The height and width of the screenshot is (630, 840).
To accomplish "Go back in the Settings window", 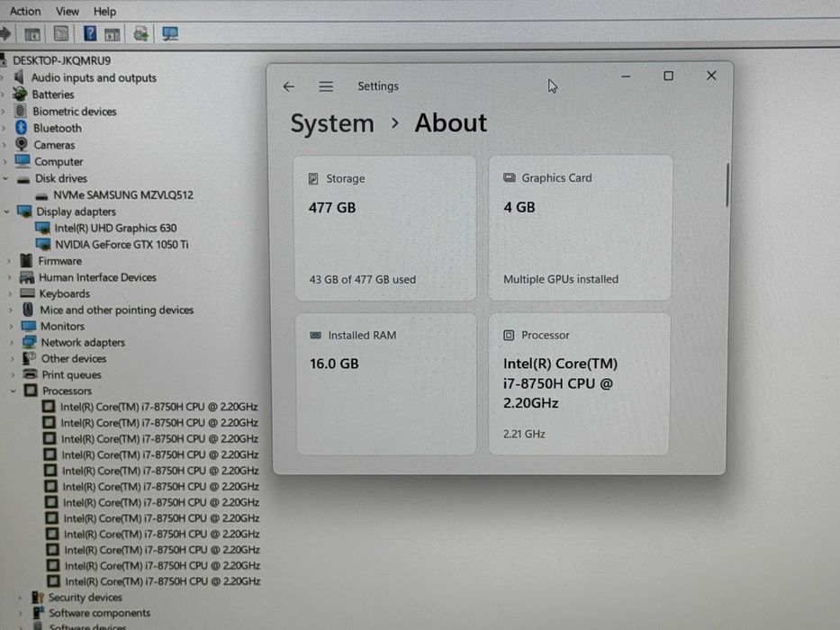I will click(x=289, y=86).
